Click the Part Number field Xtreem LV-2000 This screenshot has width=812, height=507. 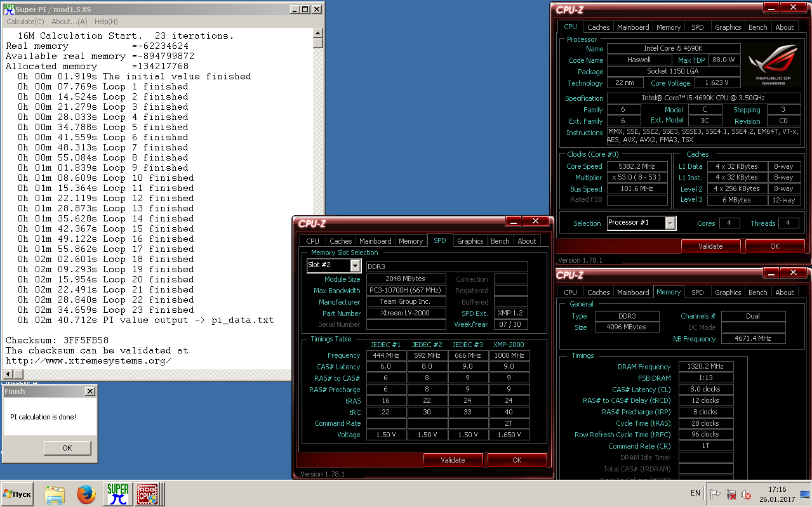point(406,313)
